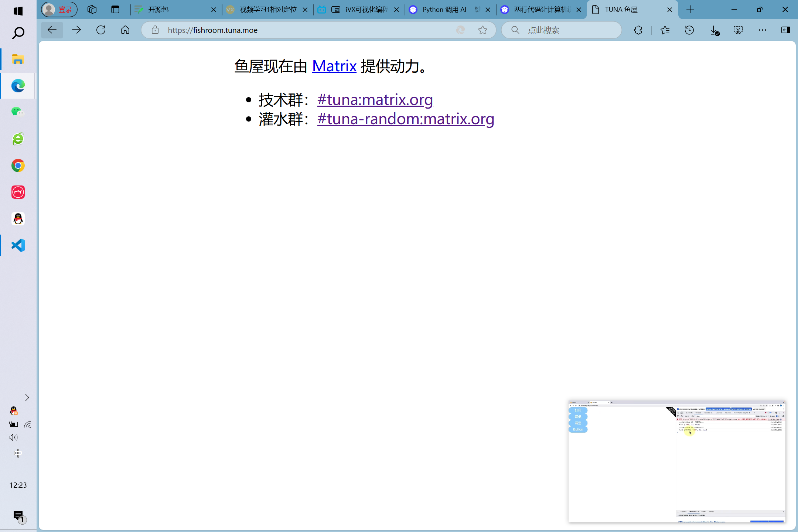Go forward to the next page
The width and height of the screenshot is (798, 532).
(x=76, y=30)
